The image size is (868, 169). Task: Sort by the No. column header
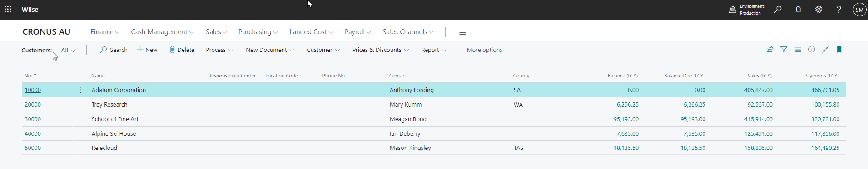tap(30, 76)
